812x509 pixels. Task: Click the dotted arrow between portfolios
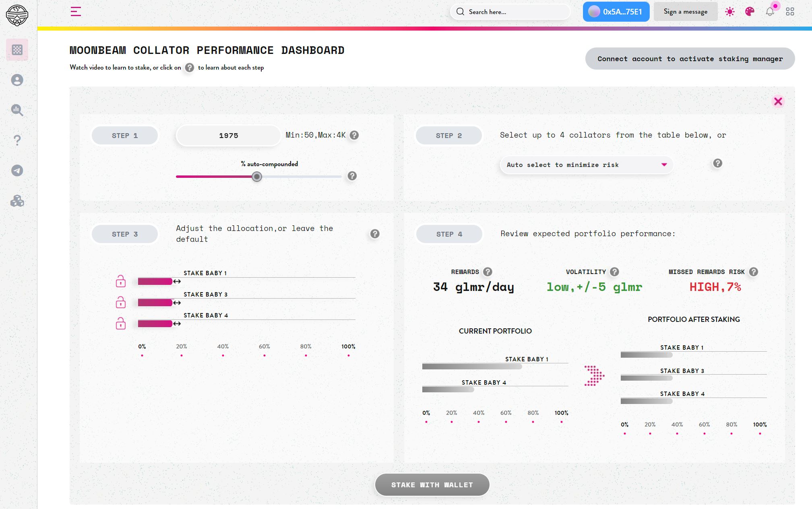(x=594, y=376)
